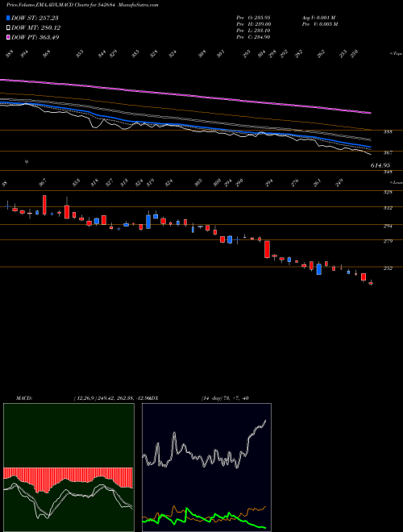This screenshot has width=403, height=532.
Task: Click the 'Pre O: 235.95' open value
Action: (x=253, y=17)
